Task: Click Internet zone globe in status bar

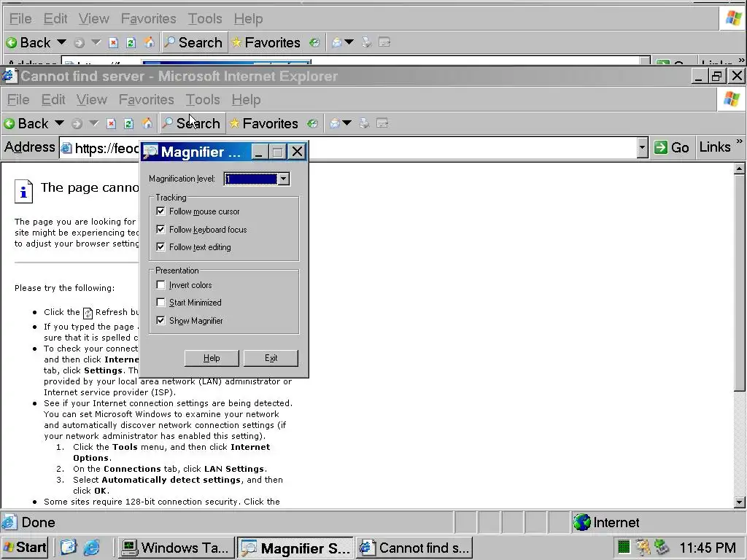Action: click(x=581, y=522)
